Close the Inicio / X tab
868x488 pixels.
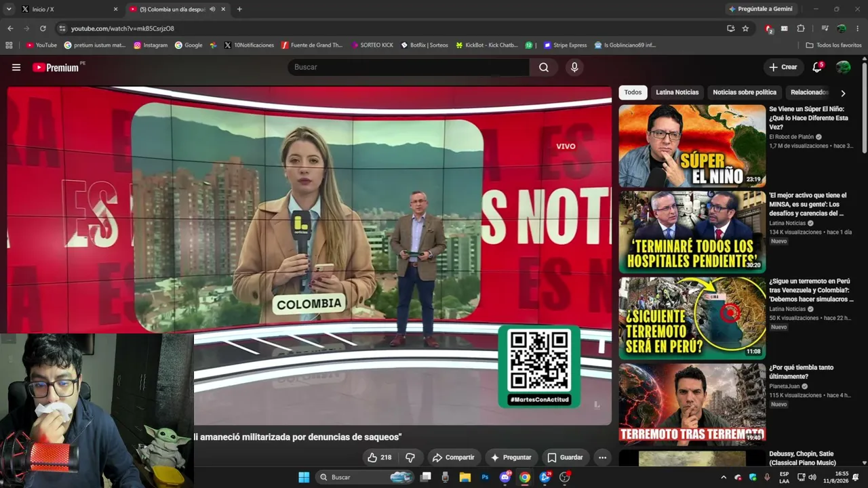[115, 9]
